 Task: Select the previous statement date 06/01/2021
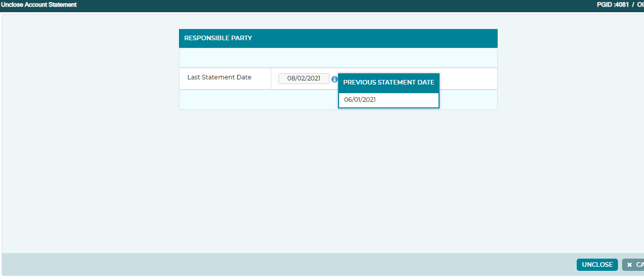[360, 100]
